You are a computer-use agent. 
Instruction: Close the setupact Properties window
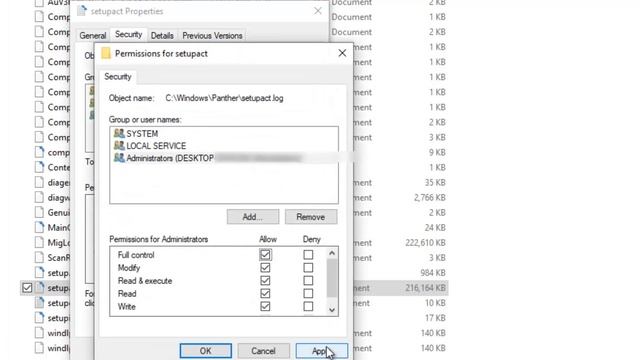318,11
